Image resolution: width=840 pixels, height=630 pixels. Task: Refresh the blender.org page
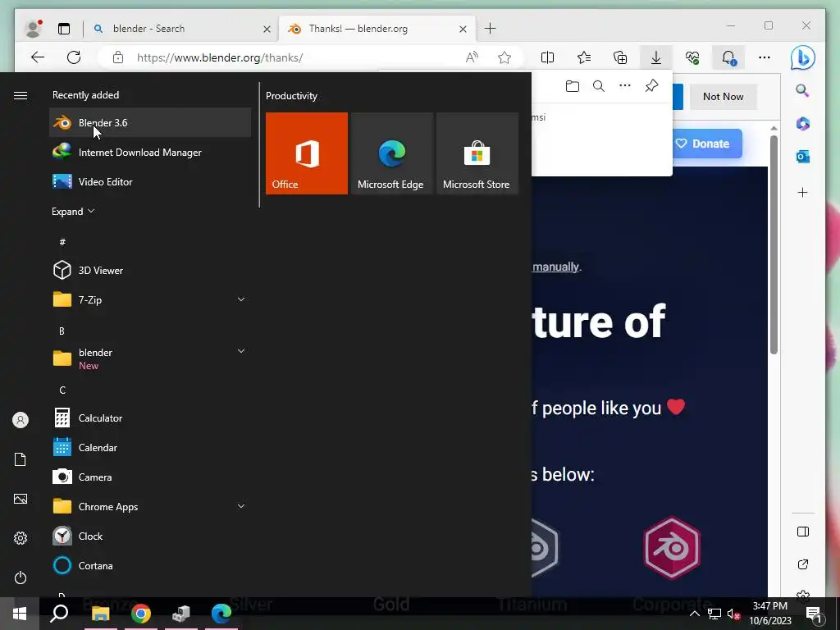pos(74,57)
